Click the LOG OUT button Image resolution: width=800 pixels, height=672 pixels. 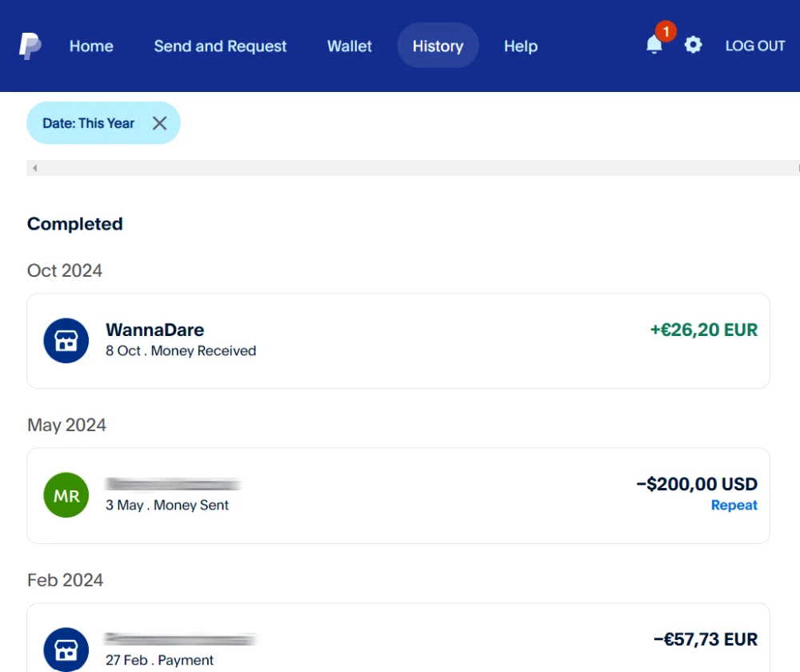click(754, 46)
